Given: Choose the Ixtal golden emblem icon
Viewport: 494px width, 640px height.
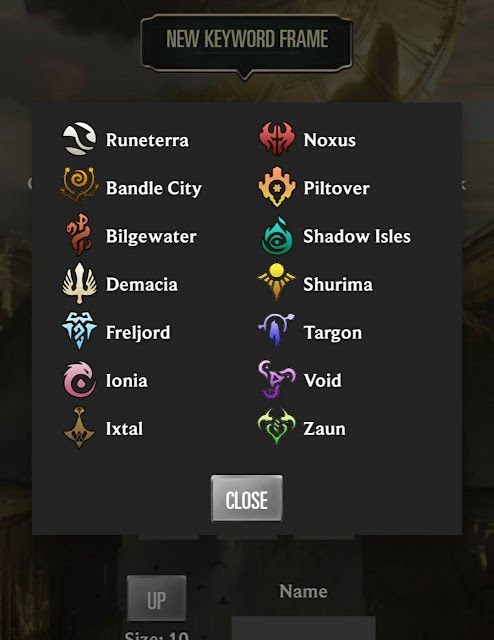Looking at the screenshot, I should click(79, 427).
